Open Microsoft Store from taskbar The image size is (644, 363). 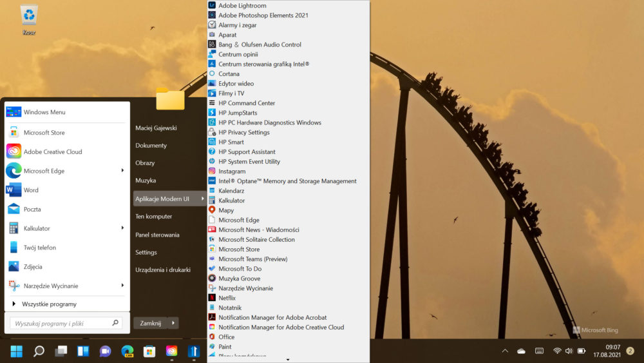coord(149,351)
